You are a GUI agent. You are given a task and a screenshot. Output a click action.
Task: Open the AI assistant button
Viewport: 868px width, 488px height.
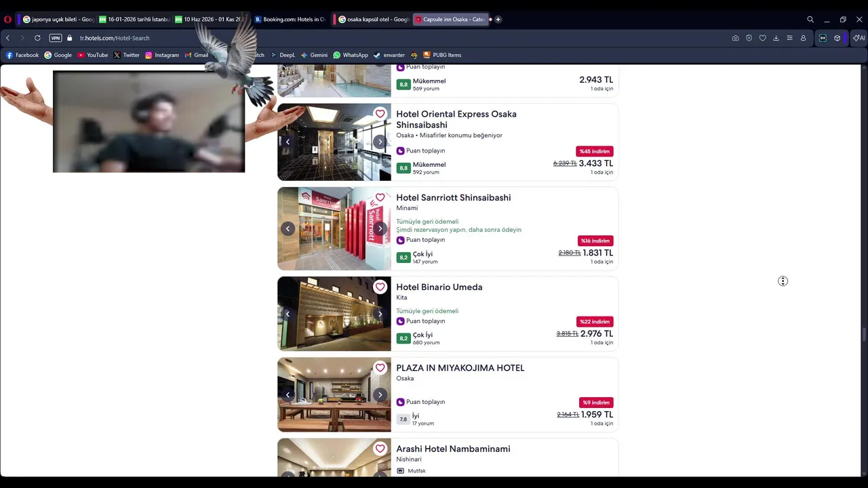tap(859, 38)
